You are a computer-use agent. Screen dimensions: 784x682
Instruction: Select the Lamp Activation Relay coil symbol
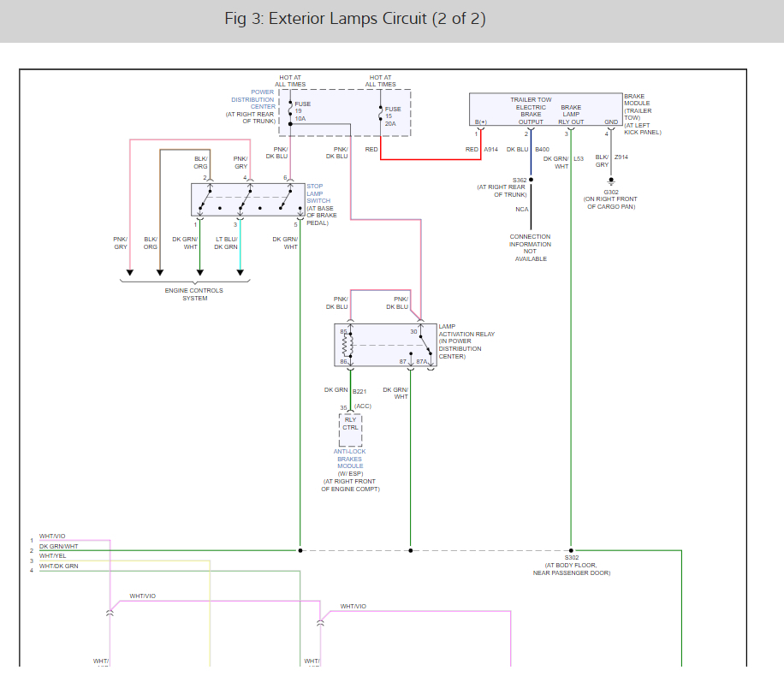[x=347, y=345]
